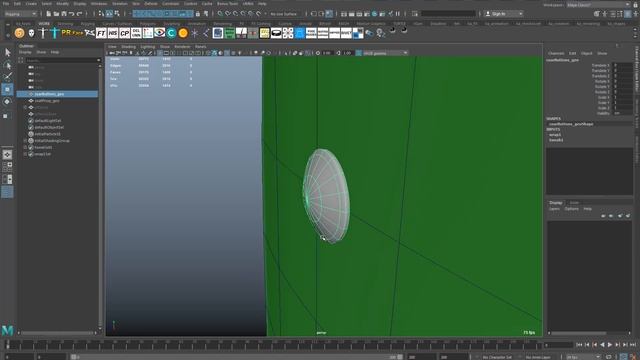The image size is (640, 360).
Task: Click the teal circle C shelf icon
Action: (171, 33)
